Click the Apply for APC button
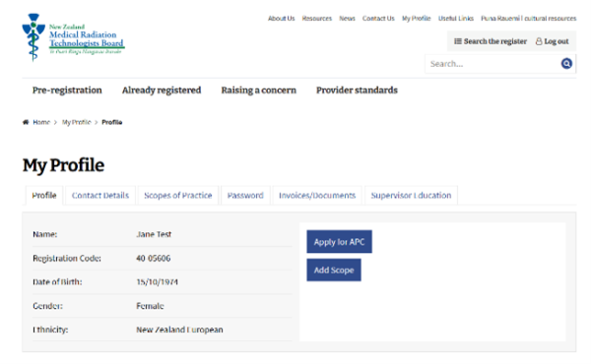This screenshot has width=591, height=364. pos(339,242)
